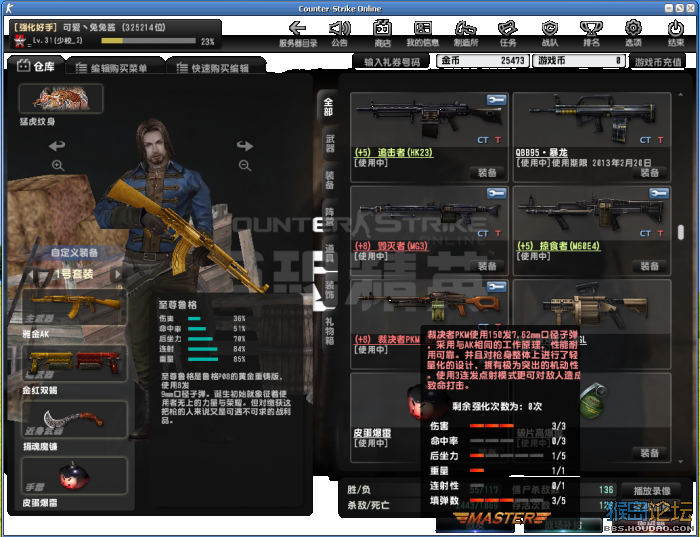This screenshot has width=700, height=537.
Task: Click wrench icon on 裁决者PKM card
Action: [496, 287]
